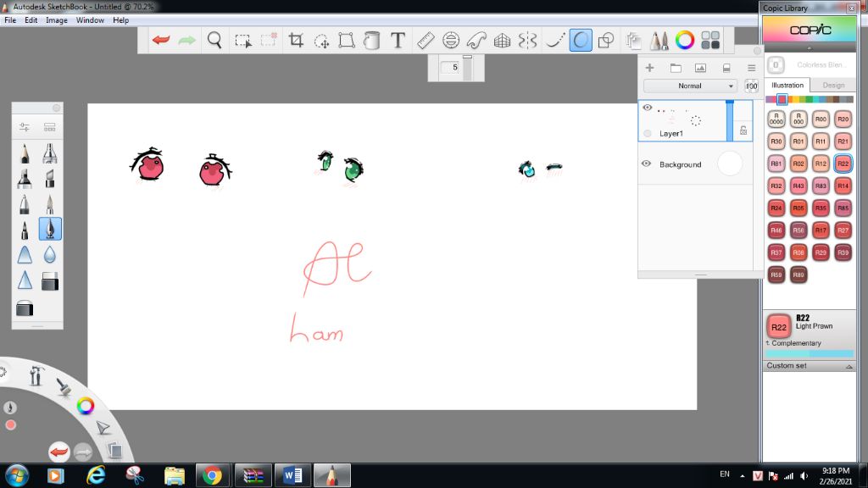
Task: Select the Pencil brush
Action: pos(25,153)
